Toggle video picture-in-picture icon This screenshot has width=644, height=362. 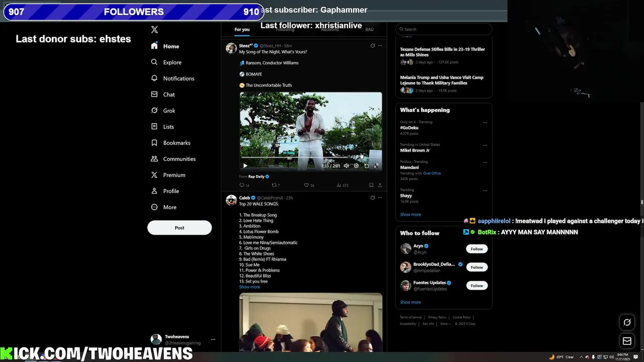pos(366,165)
